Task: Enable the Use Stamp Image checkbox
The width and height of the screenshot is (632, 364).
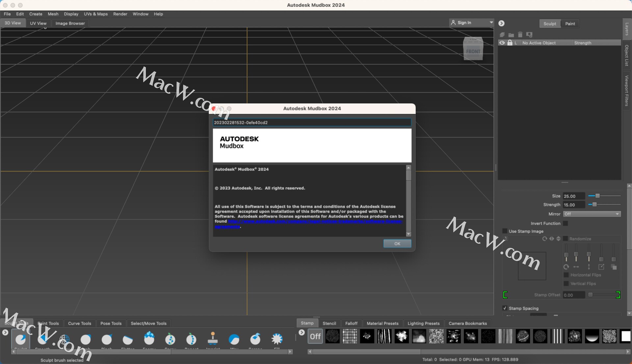Action: (x=505, y=231)
